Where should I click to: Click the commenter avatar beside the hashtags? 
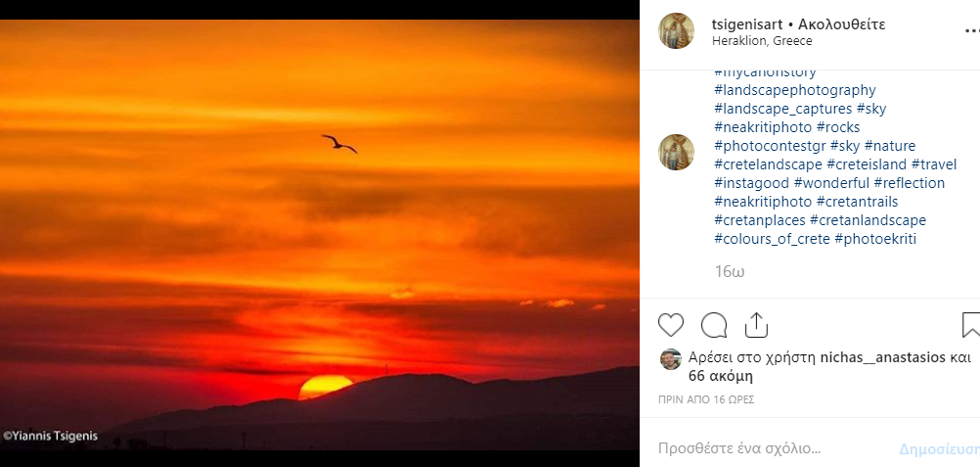pos(677,153)
